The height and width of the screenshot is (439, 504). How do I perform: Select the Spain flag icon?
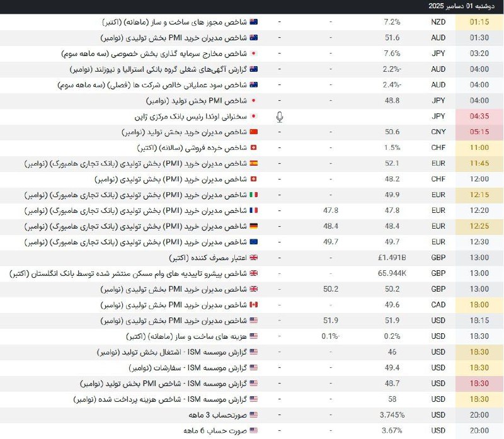coord(253,164)
